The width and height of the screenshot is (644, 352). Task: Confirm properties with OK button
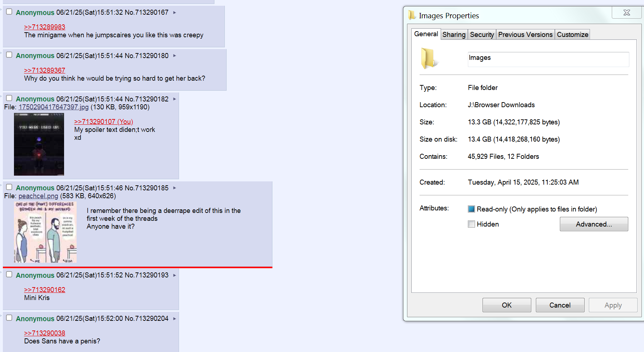click(507, 305)
